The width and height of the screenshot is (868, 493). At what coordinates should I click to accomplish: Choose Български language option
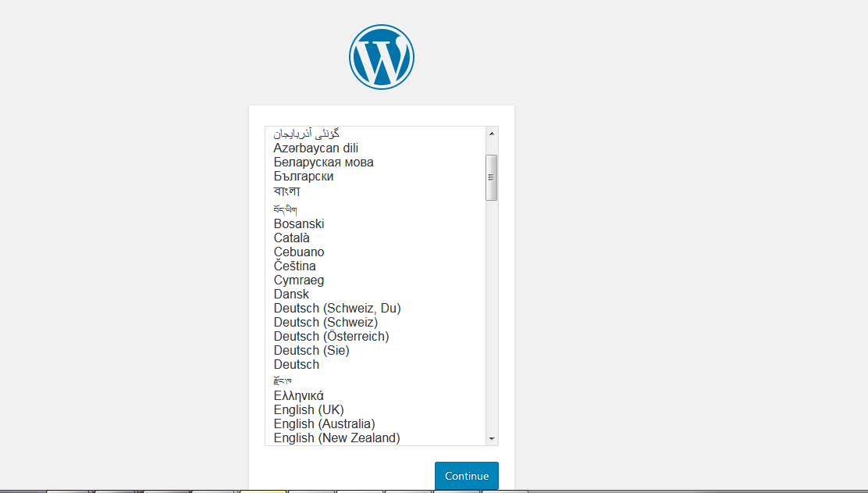click(x=303, y=176)
